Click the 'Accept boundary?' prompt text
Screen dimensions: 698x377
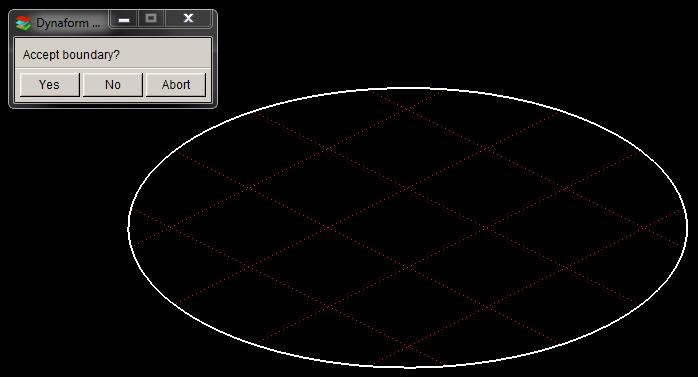pyautogui.click(x=71, y=55)
